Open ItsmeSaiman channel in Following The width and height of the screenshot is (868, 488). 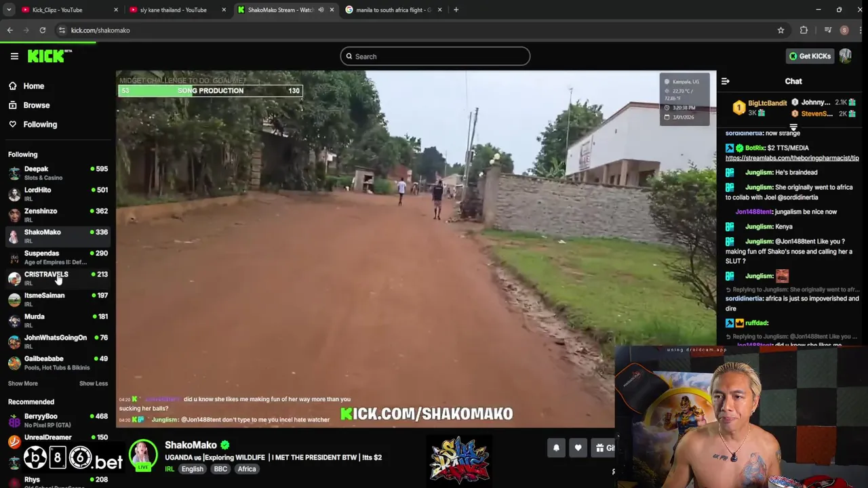pyautogui.click(x=58, y=299)
